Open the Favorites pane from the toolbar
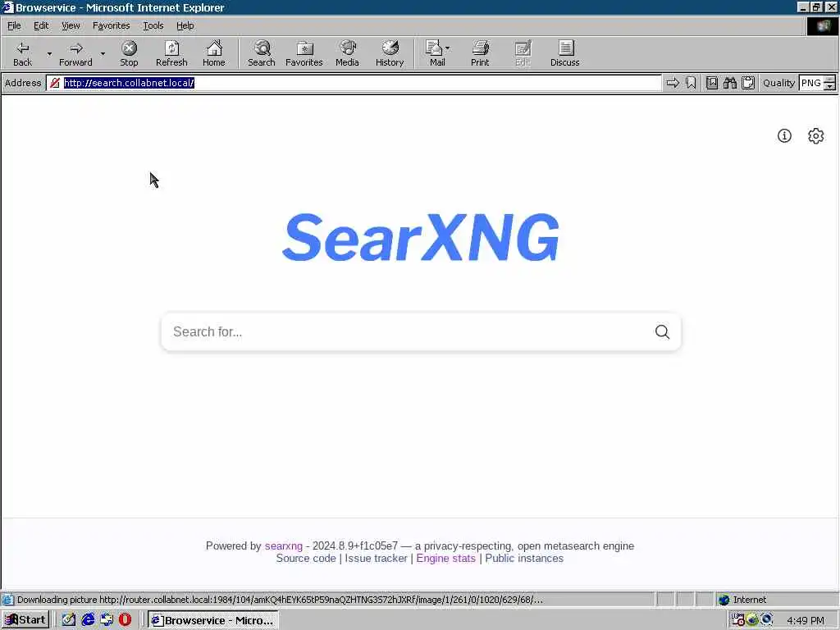840x630 pixels. coord(304,53)
